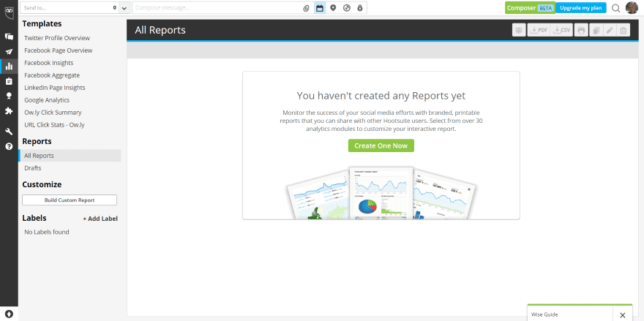Select the Analytics bar chart icon
The image size is (644, 321).
[9, 66]
